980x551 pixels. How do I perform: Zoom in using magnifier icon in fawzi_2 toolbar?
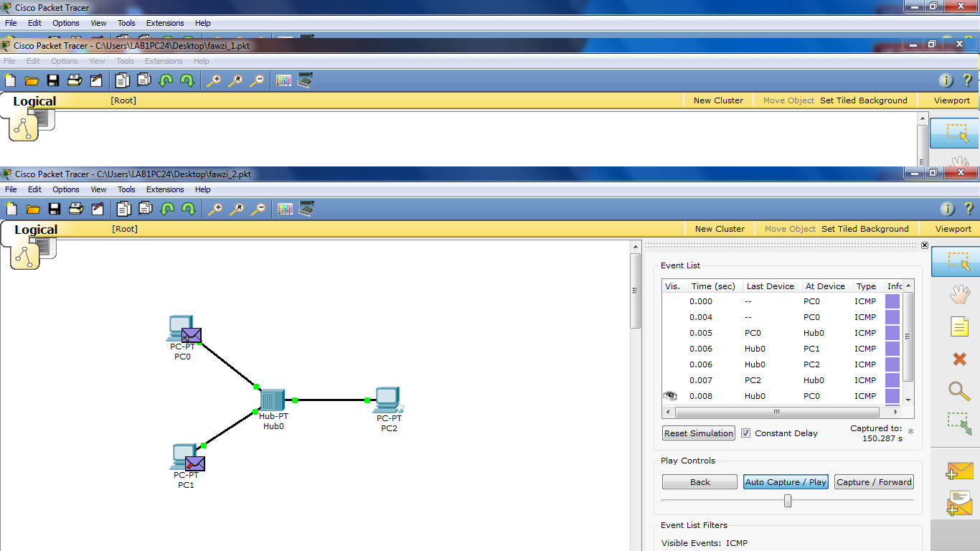(215, 209)
